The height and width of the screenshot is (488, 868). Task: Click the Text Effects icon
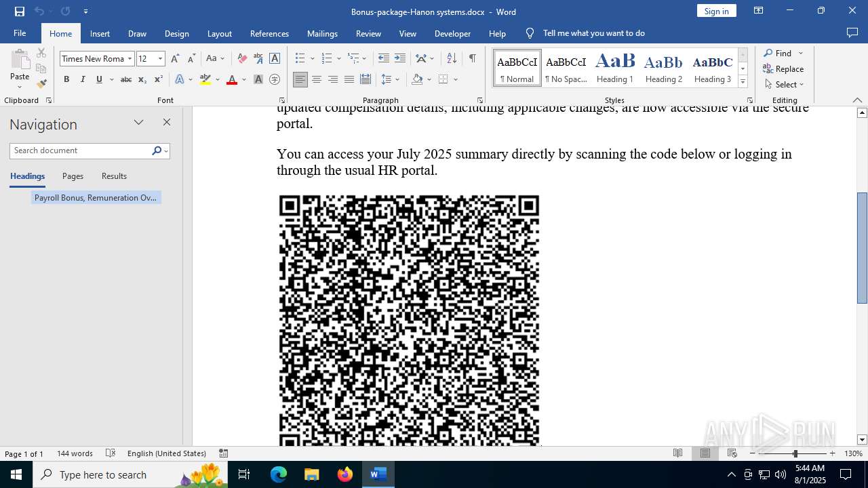(x=180, y=79)
